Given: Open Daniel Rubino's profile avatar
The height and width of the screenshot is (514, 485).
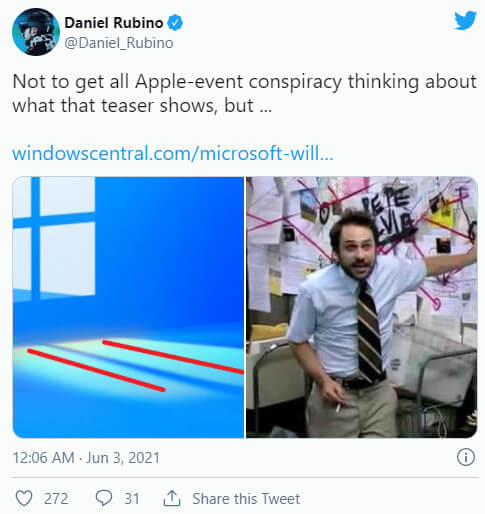Looking at the screenshot, I should tap(36, 32).
